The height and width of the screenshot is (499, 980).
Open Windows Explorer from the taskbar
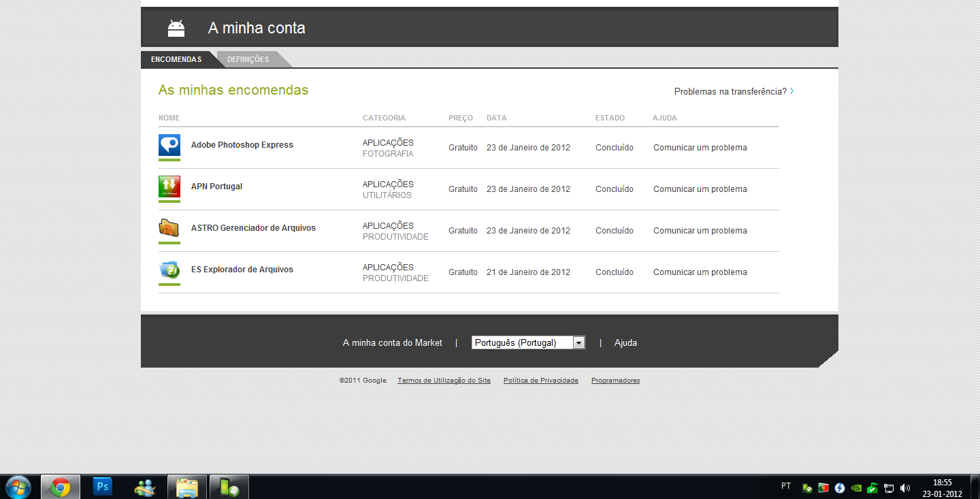186,487
